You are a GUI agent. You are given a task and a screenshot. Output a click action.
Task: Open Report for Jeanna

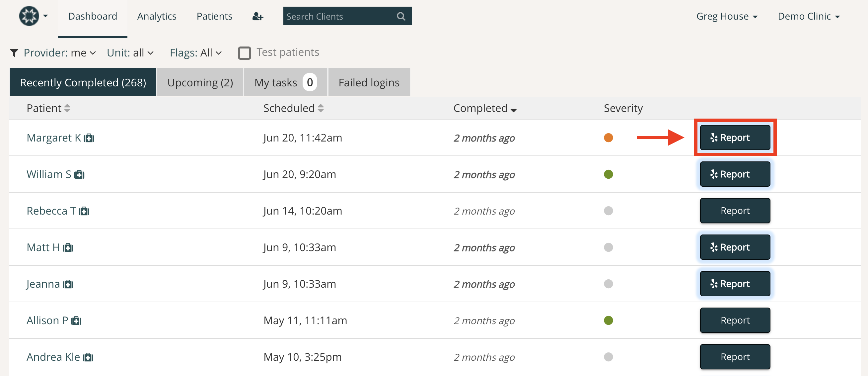coord(735,284)
